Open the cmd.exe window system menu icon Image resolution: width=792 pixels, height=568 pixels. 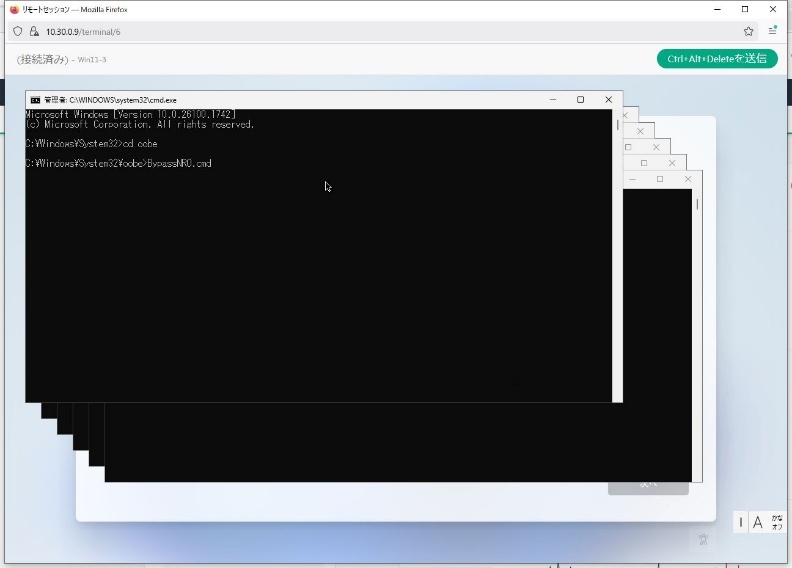coord(35,100)
